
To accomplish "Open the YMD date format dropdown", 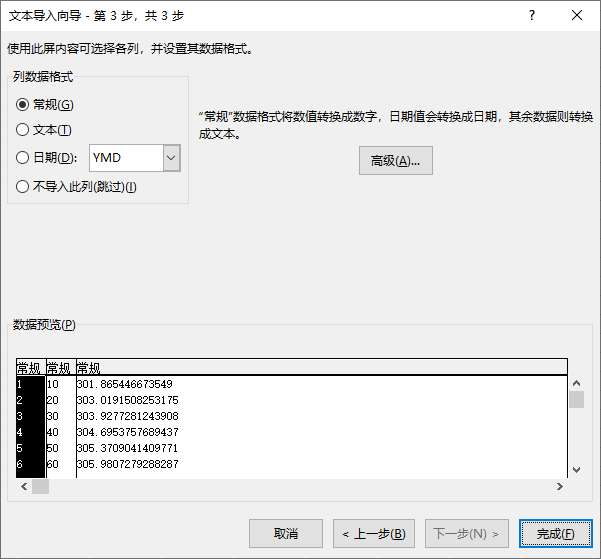I will click(172, 158).
